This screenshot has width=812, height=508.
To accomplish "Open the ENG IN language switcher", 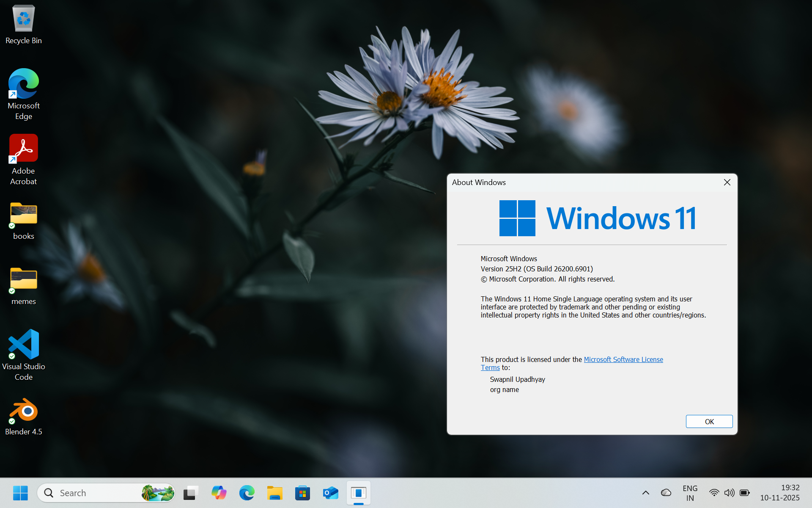I will pyautogui.click(x=690, y=493).
